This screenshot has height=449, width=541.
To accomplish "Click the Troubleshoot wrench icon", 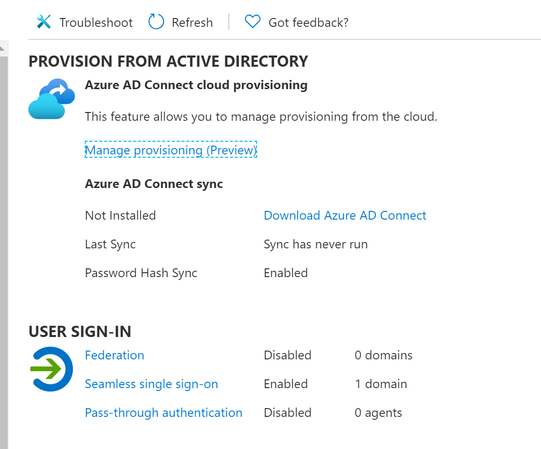I will coord(44,22).
